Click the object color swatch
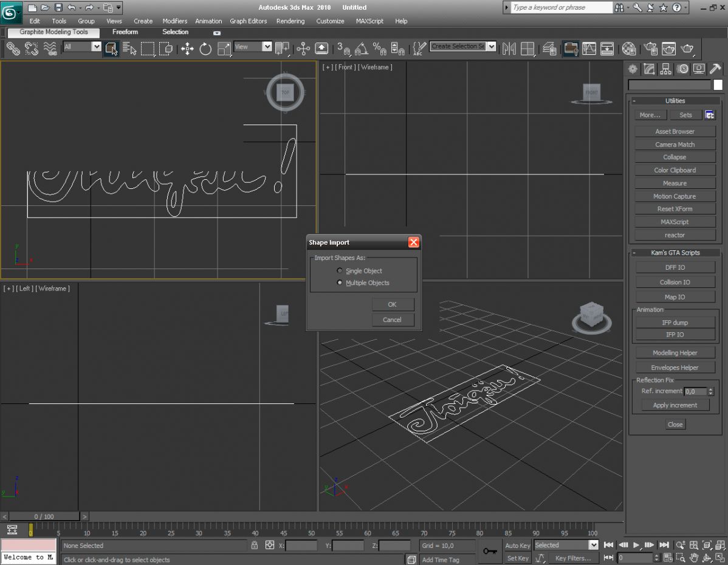Viewport: 728px width, 565px height. [718, 84]
